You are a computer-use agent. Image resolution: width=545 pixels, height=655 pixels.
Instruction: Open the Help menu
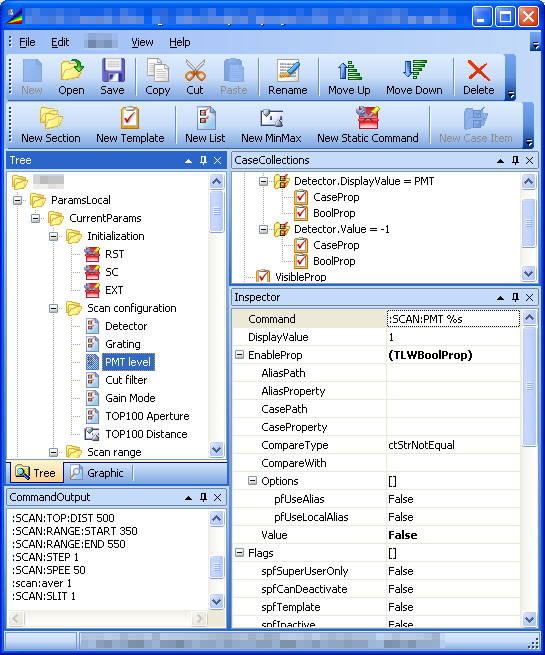point(180,42)
